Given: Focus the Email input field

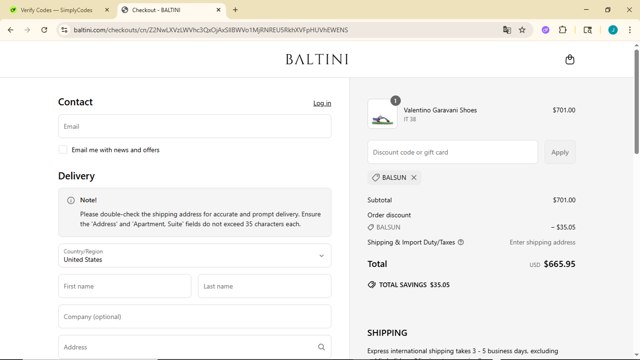Looking at the screenshot, I should coord(195,126).
